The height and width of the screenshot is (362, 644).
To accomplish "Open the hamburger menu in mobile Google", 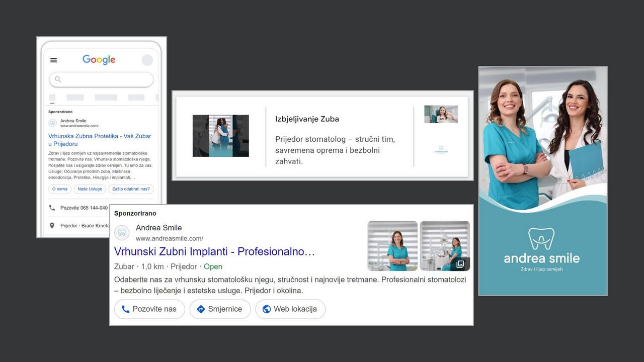I will [53, 60].
